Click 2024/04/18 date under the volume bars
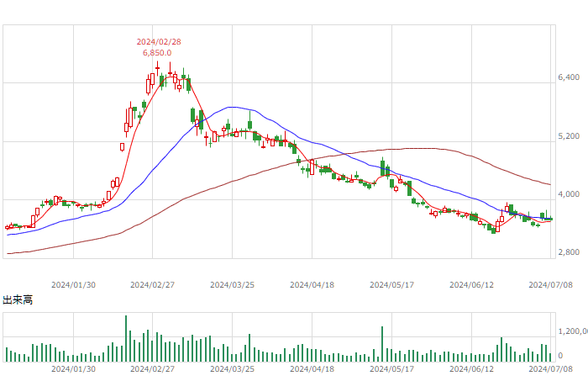Viewport: 588px width, 381px height. (x=312, y=369)
